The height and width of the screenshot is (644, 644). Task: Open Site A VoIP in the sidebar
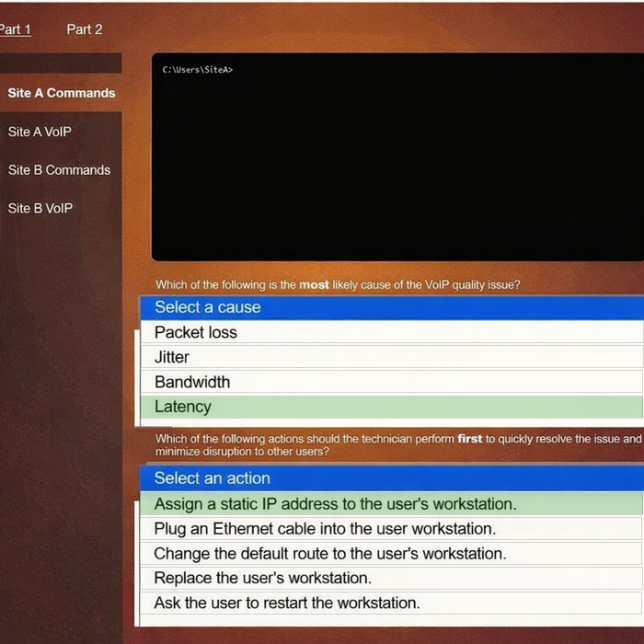click(x=40, y=132)
